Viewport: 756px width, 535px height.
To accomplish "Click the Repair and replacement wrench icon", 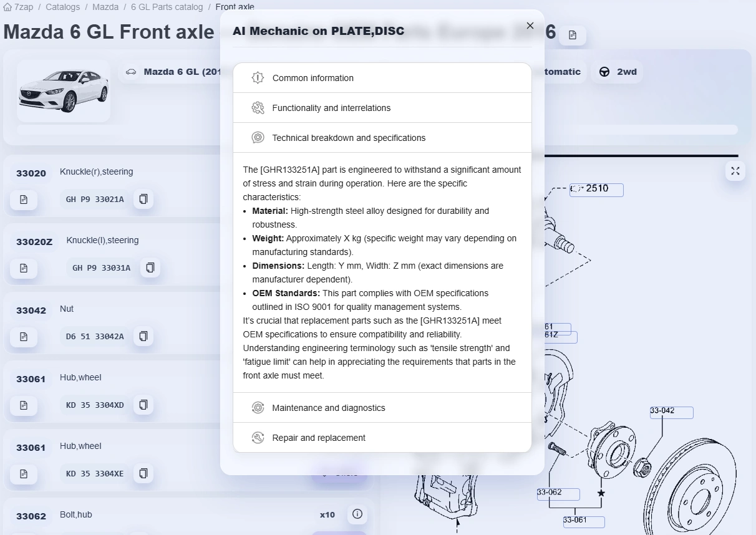I will 258,438.
